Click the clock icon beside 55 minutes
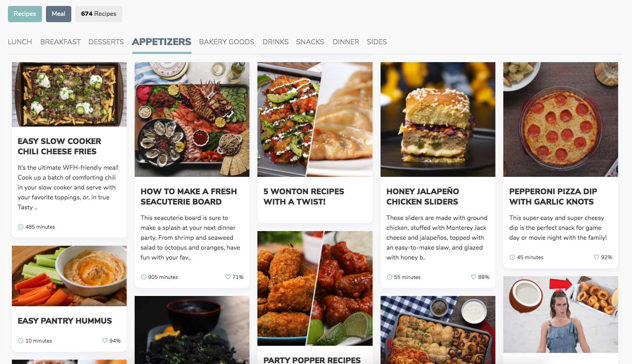This screenshot has width=632, height=364. click(x=390, y=277)
